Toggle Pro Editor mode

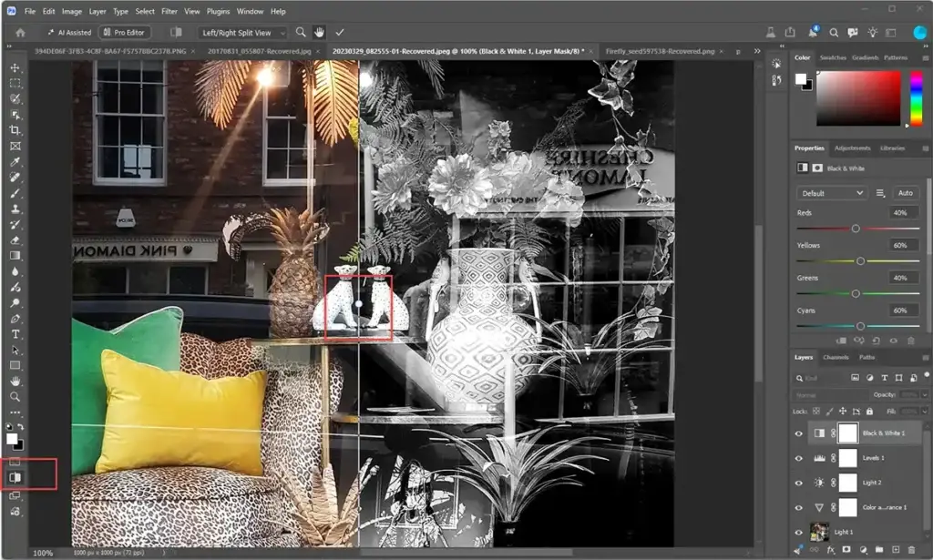[124, 33]
